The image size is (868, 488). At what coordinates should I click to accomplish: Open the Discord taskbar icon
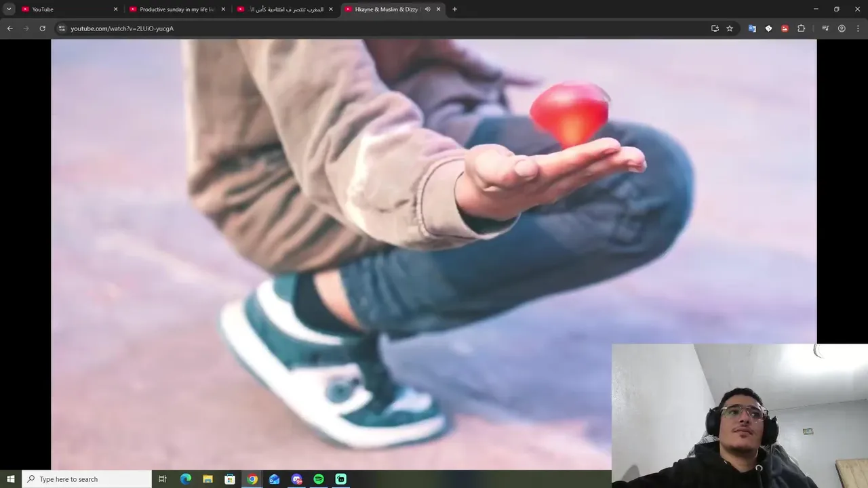296,479
